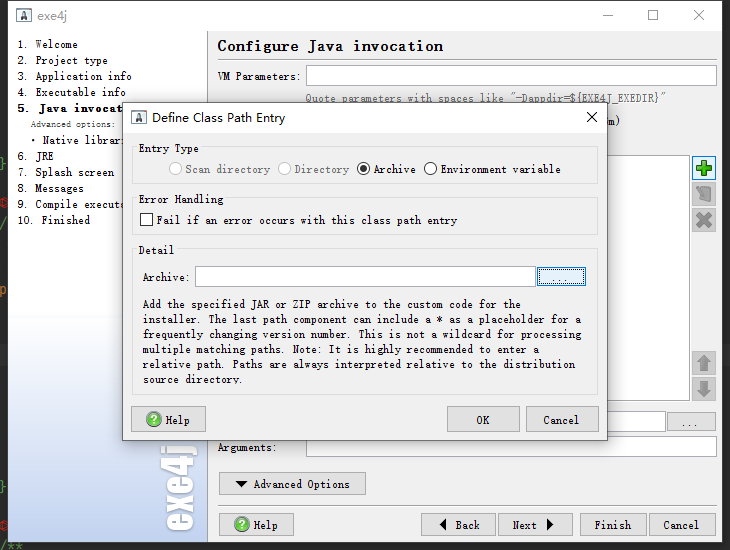Click the green plus add entry icon
The height and width of the screenshot is (550, 730).
704,168
